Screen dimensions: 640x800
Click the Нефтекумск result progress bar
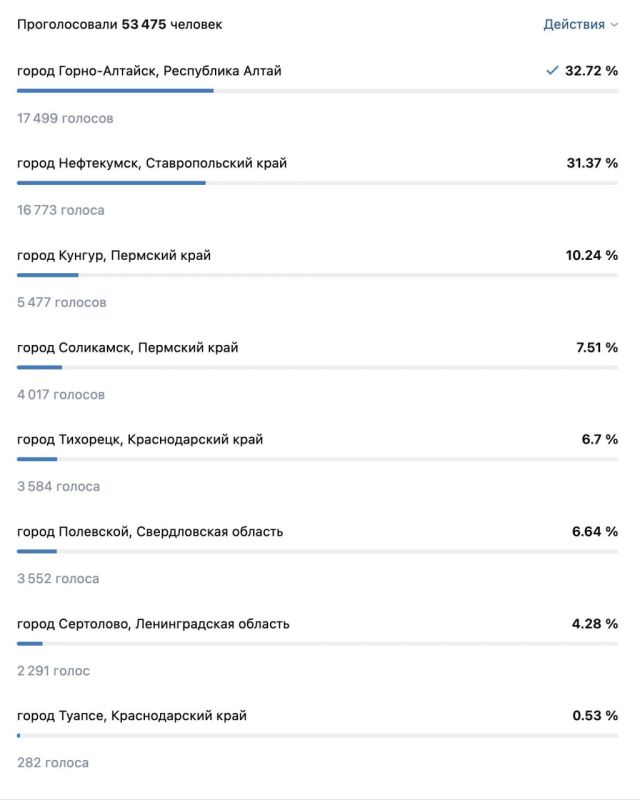[317, 183]
